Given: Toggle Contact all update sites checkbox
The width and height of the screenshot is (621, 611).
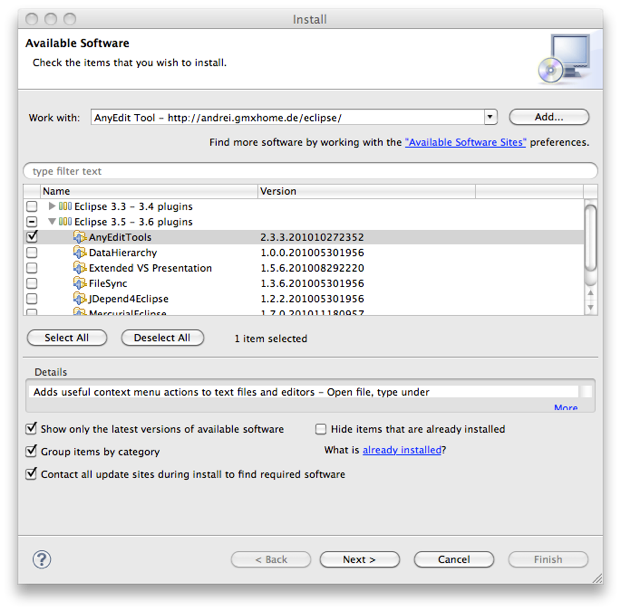Looking at the screenshot, I should coord(31,474).
